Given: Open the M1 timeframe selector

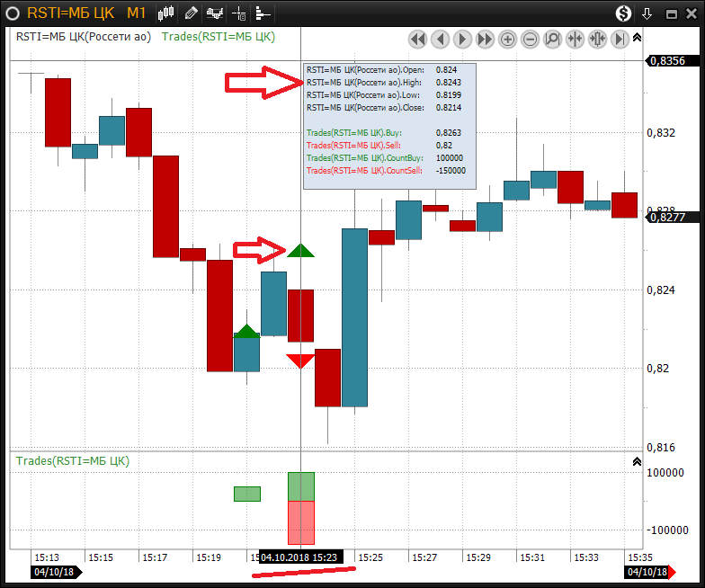Looking at the screenshot, I should pyautogui.click(x=136, y=13).
